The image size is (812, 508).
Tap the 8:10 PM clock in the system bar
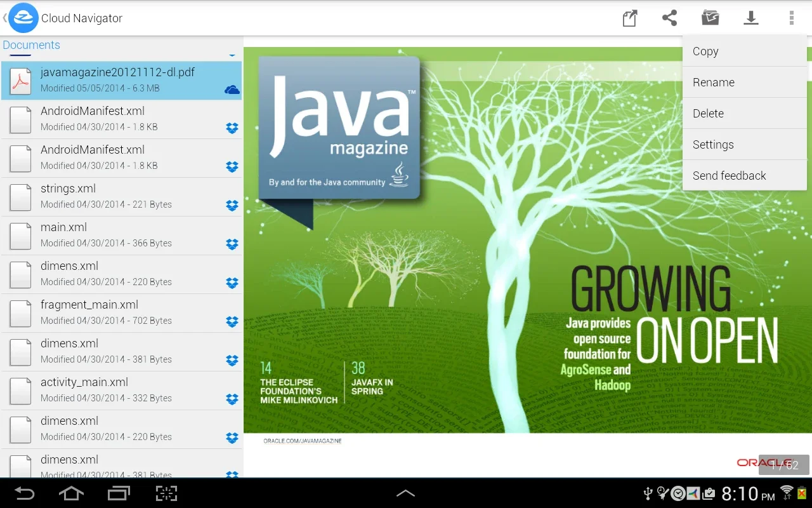749,493
